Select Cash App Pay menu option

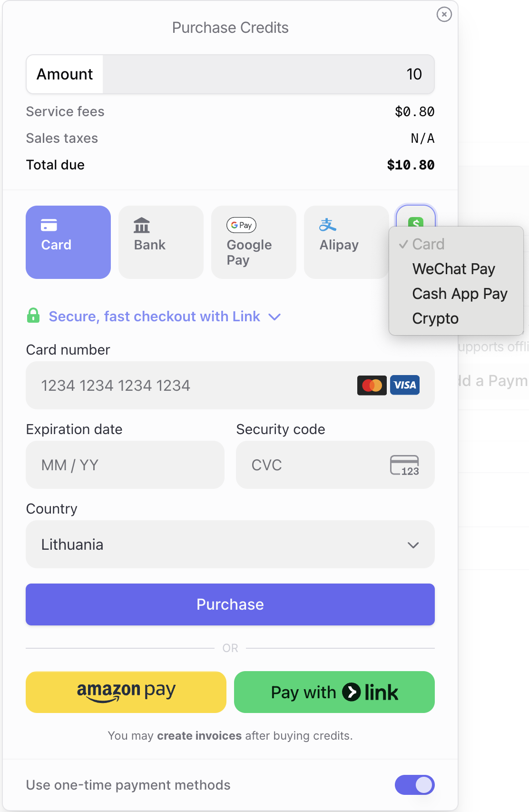click(460, 294)
